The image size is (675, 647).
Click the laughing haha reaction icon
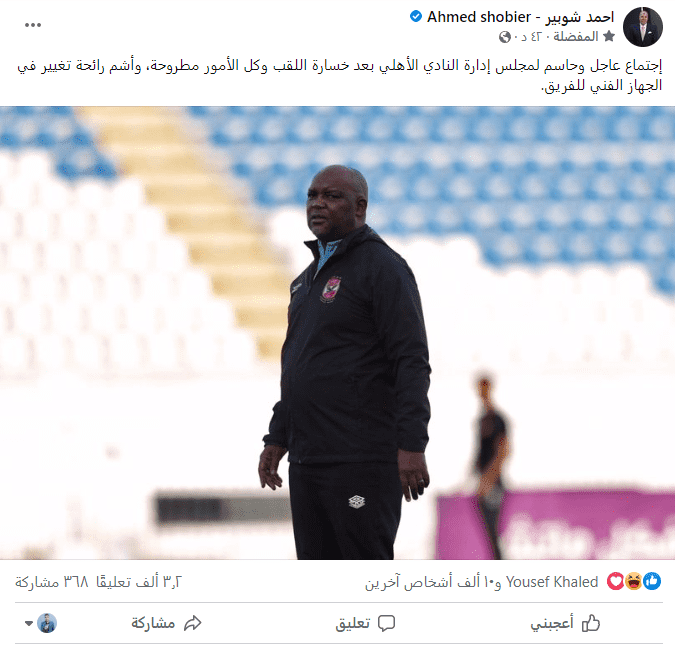pyautogui.click(x=634, y=582)
